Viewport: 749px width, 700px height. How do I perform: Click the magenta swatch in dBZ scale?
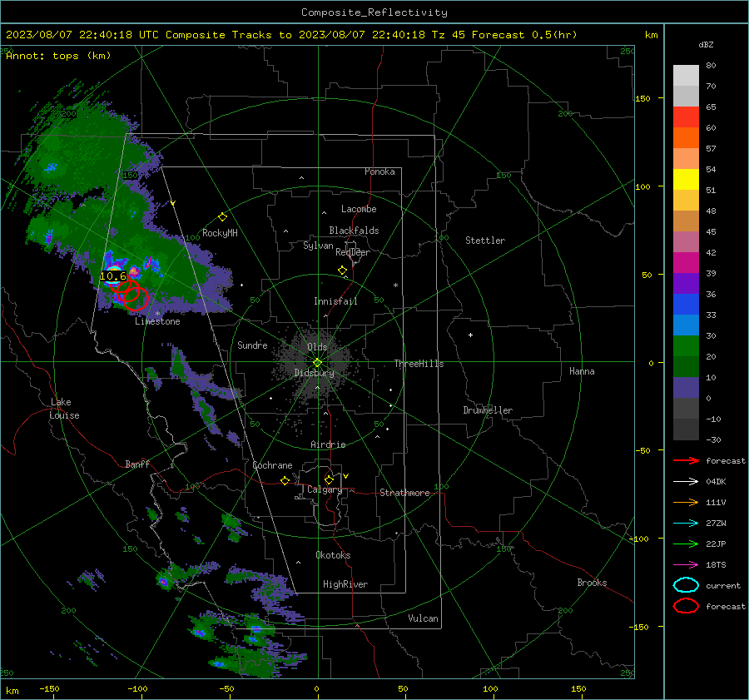point(686,262)
